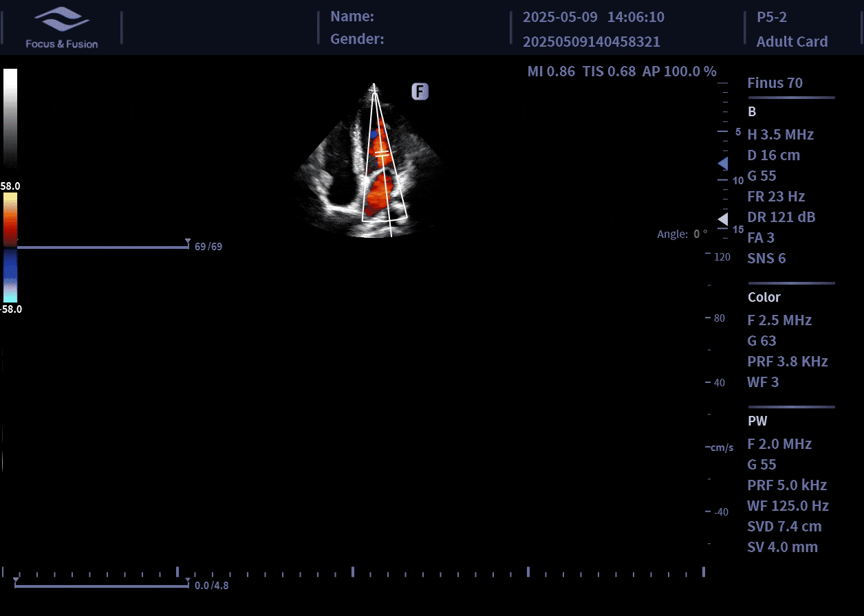Click the Name field in header
This screenshot has height=616, width=864.
pyautogui.click(x=352, y=16)
